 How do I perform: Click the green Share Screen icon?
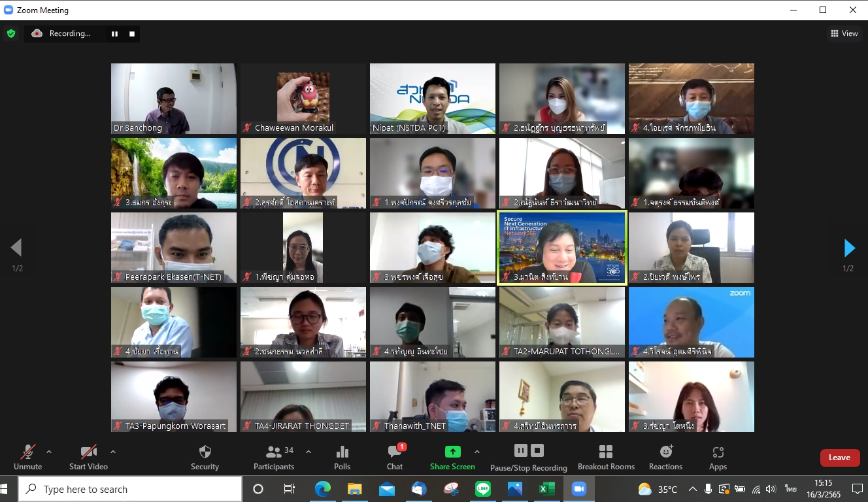tap(452, 452)
